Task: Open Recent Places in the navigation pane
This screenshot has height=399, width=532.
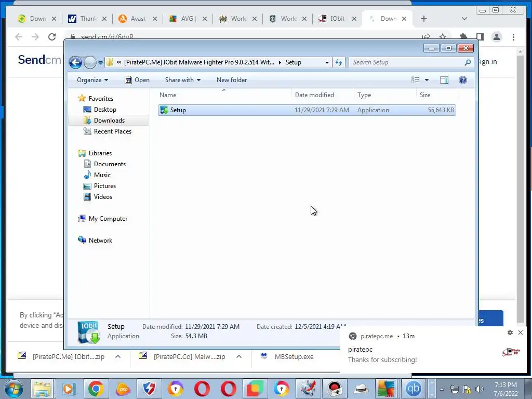Action: tap(112, 131)
